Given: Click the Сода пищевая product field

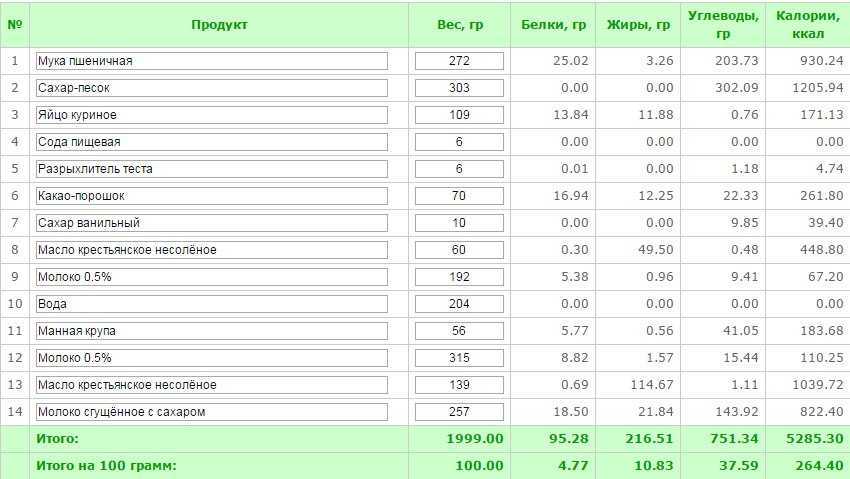Looking at the screenshot, I should (x=212, y=142).
